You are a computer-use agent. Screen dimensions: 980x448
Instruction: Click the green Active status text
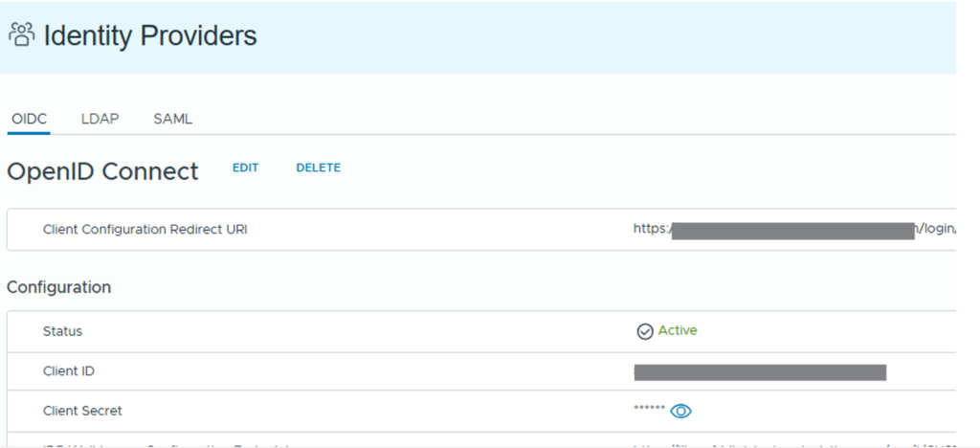coord(678,330)
